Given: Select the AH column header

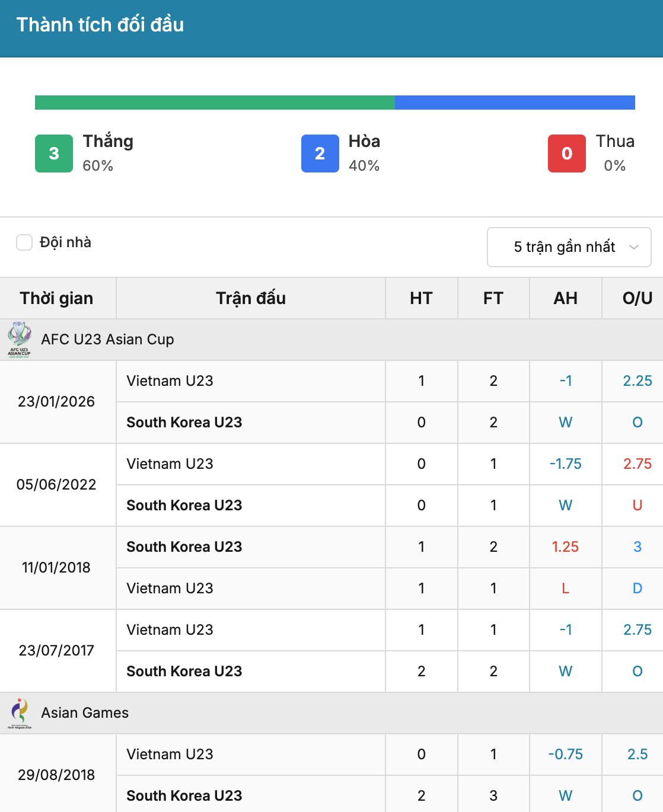Looking at the screenshot, I should [566, 298].
